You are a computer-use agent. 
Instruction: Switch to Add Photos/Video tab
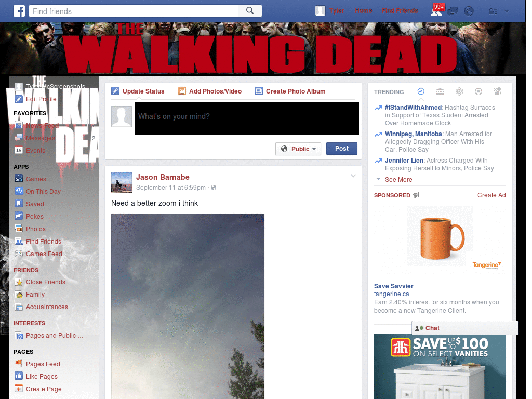coord(210,91)
